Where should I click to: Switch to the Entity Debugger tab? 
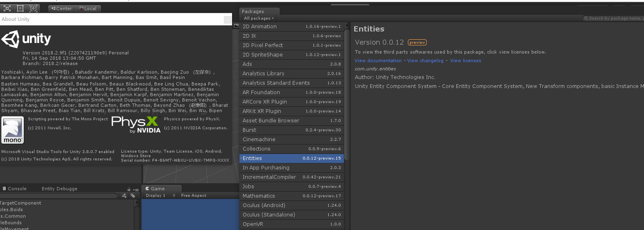click(x=59, y=189)
